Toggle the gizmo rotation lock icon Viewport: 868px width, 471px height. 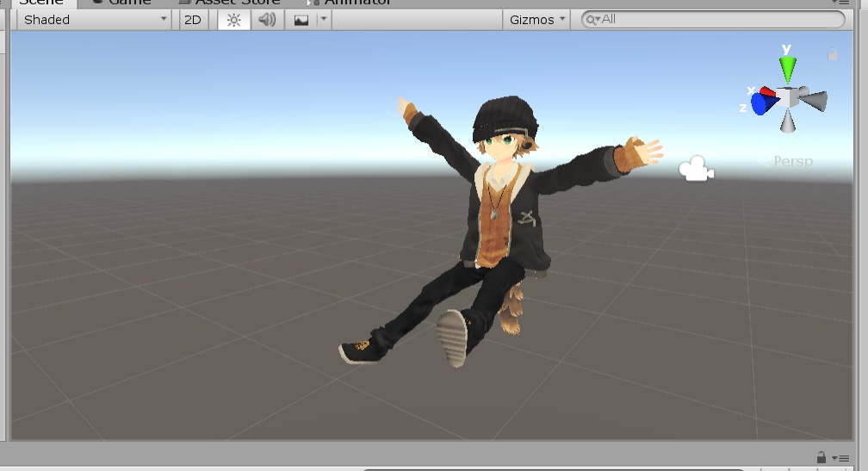(x=832, y=53)
